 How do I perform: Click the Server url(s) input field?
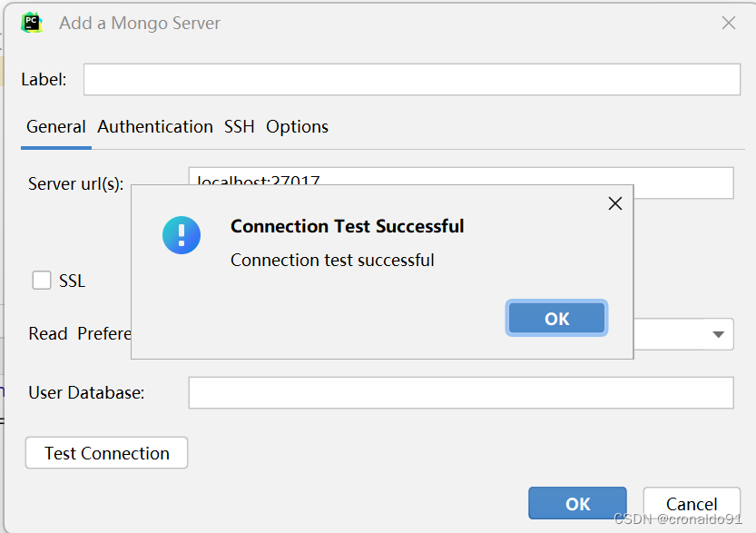[x=461, y=183]
